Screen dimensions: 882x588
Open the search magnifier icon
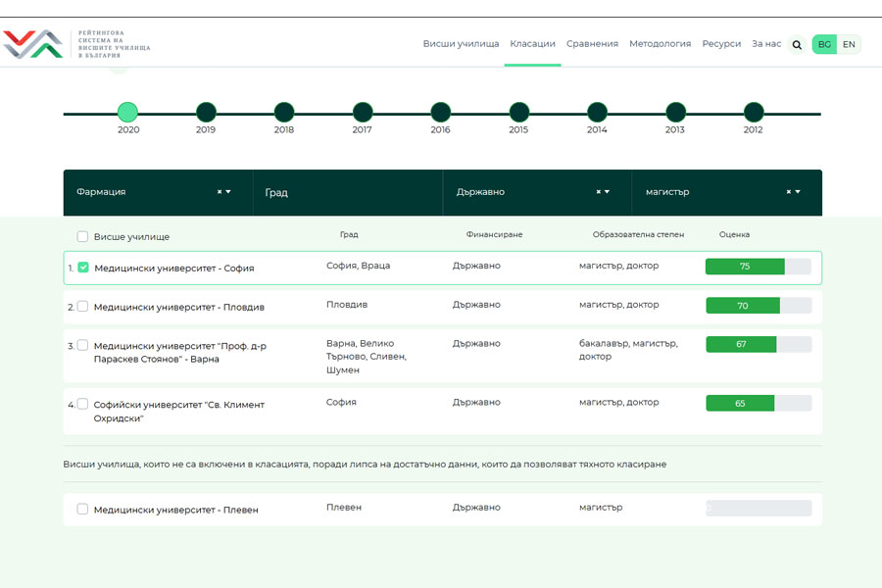pos(797,44)
